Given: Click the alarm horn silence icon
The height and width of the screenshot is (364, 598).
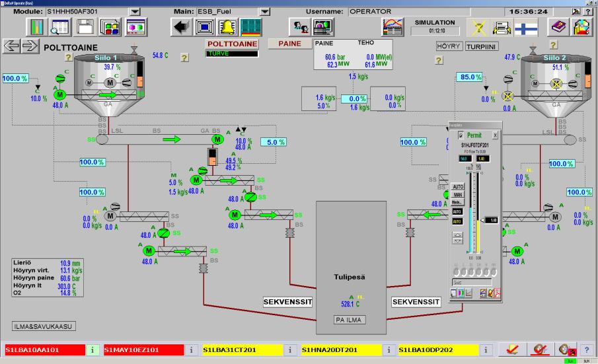Looking at the screenshot, I should click(x=540, y=349).
